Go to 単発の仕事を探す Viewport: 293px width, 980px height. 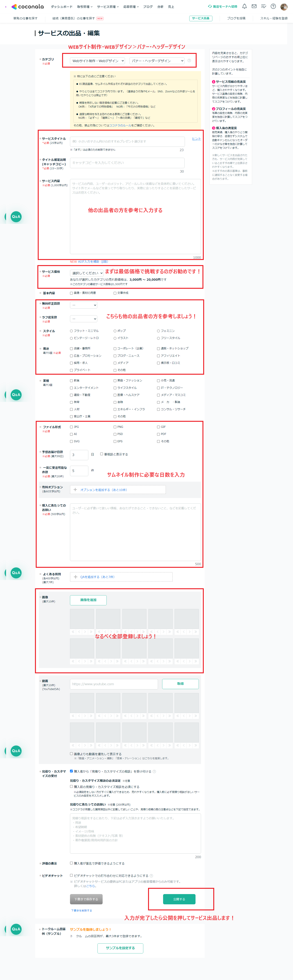tap(25, 18)
